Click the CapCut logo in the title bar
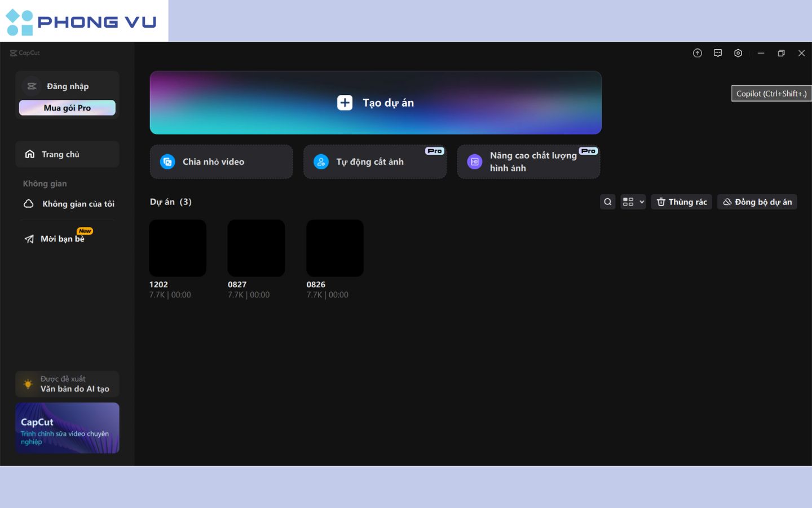The width and height of the screenshot is (812, 508). [25, 53]
